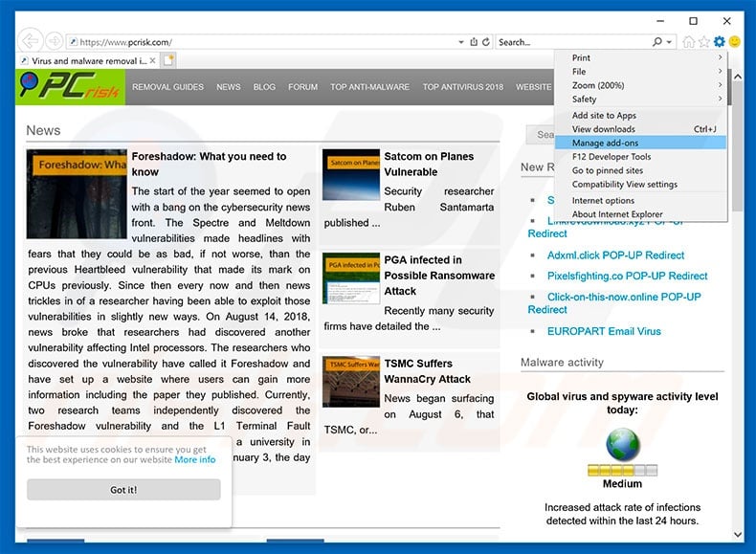Open the Home icon in the toolbar

688,42
